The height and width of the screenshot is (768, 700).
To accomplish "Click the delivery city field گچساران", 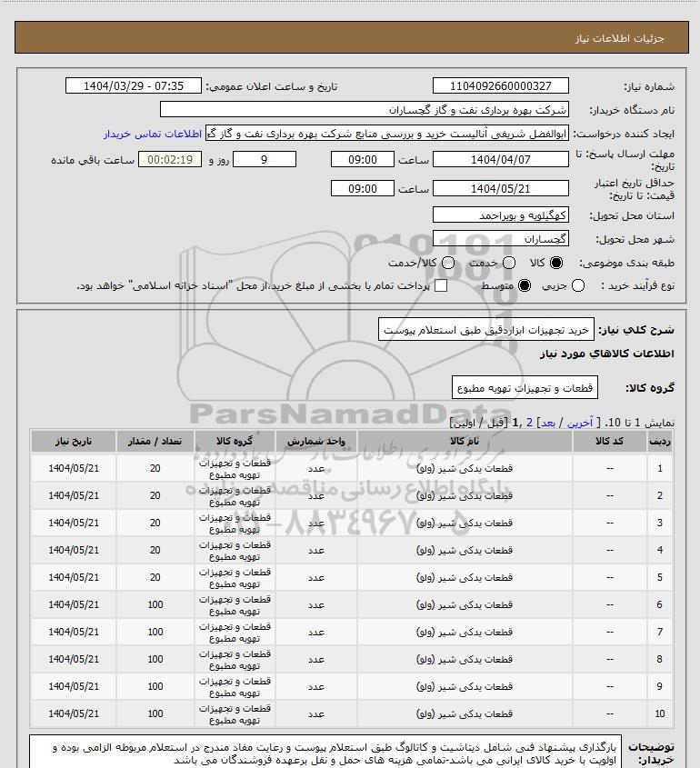I will (x=501, y=238).
